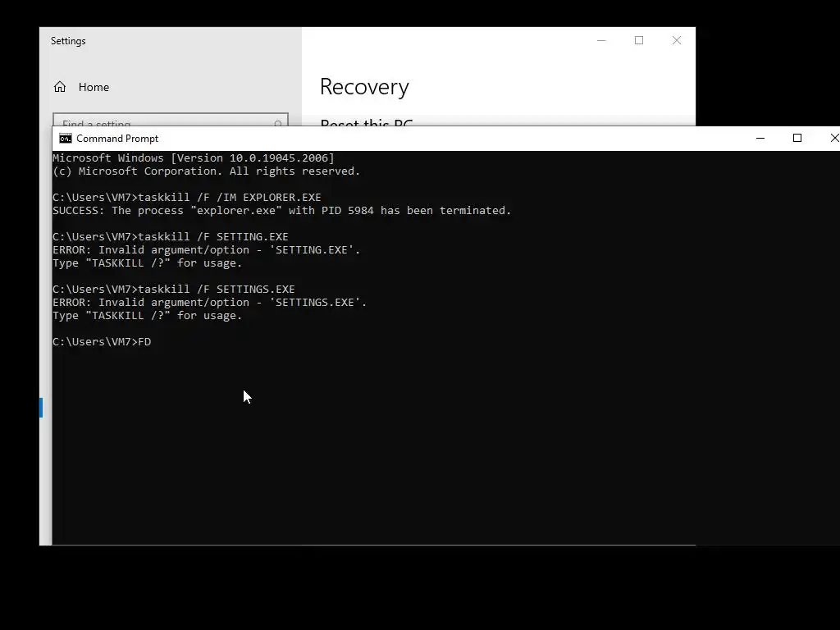Close the Settings window
This screenshot has width=840, height=630.
pos(677,41)
